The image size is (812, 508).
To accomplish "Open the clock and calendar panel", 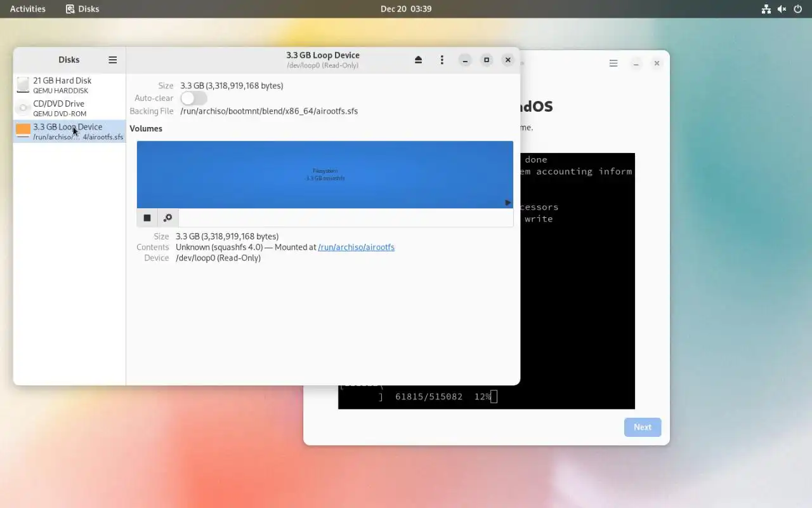I will pyautogui.click(x=406, y=9).
